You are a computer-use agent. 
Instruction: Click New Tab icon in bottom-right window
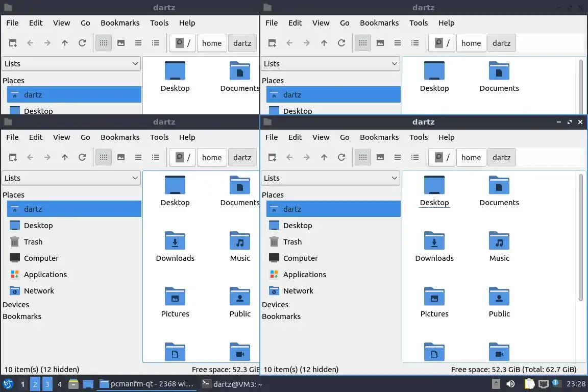[272, 157]
